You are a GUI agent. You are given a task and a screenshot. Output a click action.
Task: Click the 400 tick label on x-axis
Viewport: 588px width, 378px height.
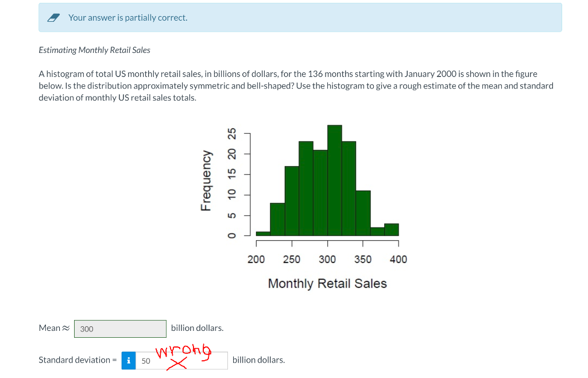[x=398, y=260]
